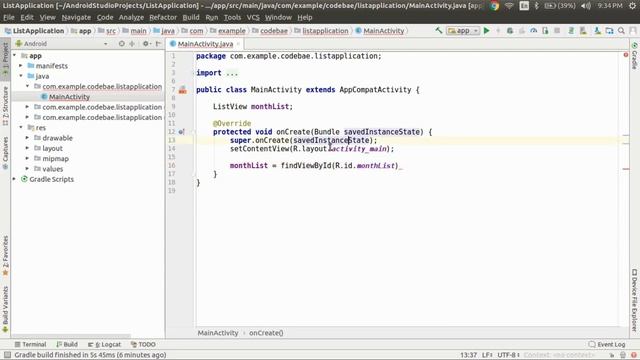Screen dimensions: 640x360
Task: Expand the values folder
Action: [x=27, y=169]
